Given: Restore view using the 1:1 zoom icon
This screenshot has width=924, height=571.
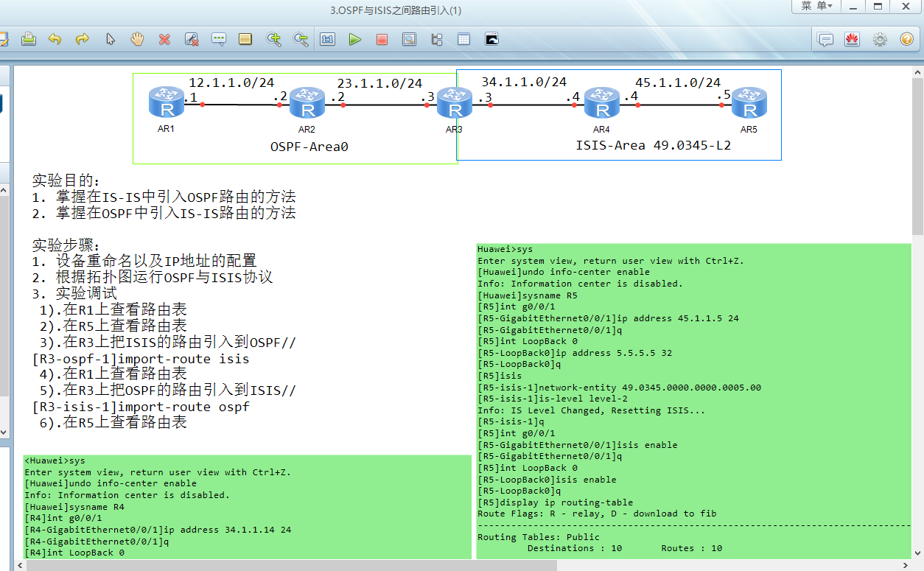Looking at the screenshot, I should coord(328,40).
